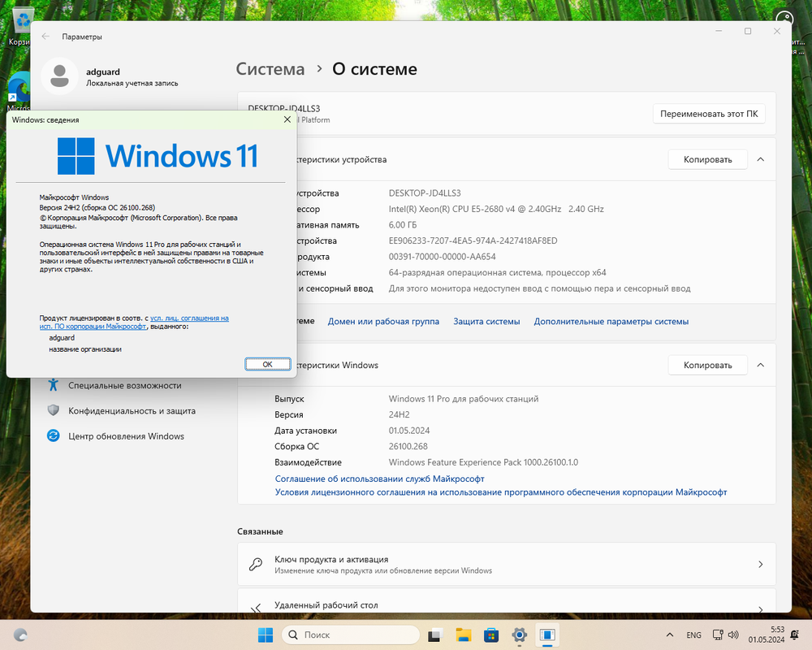Viewport: 812px width, 650px height.
Task: Expand Ключ продукта и активация chevron
Action: tap(760, 564)
